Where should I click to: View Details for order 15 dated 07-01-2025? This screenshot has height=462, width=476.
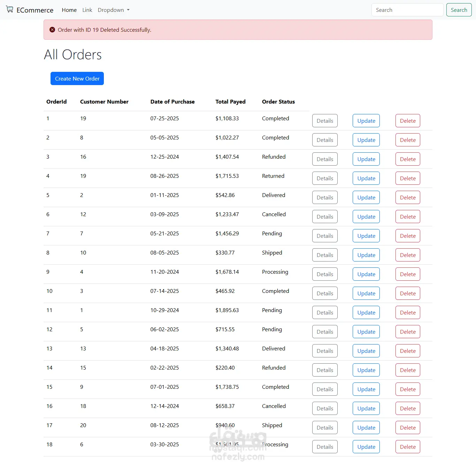click(x=325, y=389)
